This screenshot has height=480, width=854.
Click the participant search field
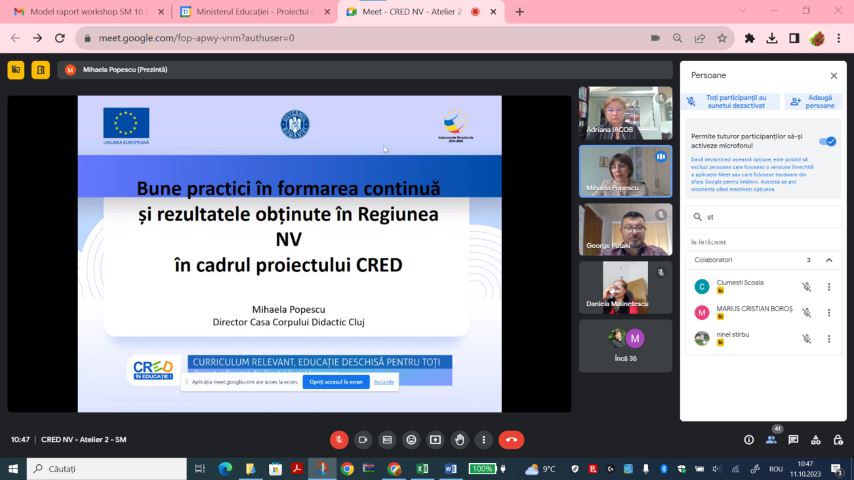pos(765,216)
